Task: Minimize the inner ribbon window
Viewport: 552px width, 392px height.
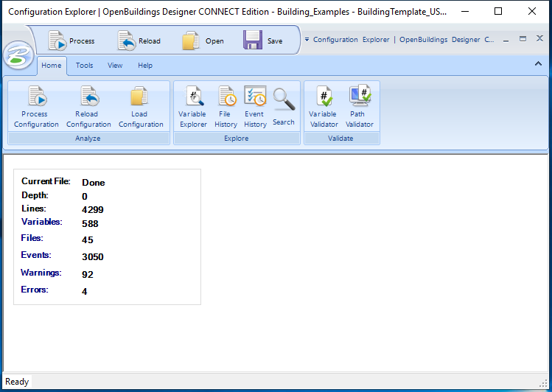Action: coord(506,39)
